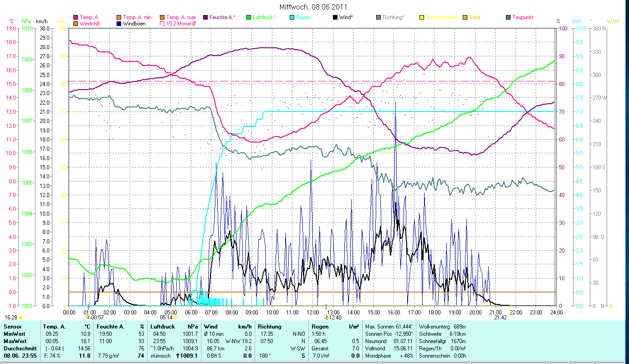Screen dimensions: 629x364
Task: Click the 'Sensor' header cell
Action: pyautogui.click(x=13, y=327)
